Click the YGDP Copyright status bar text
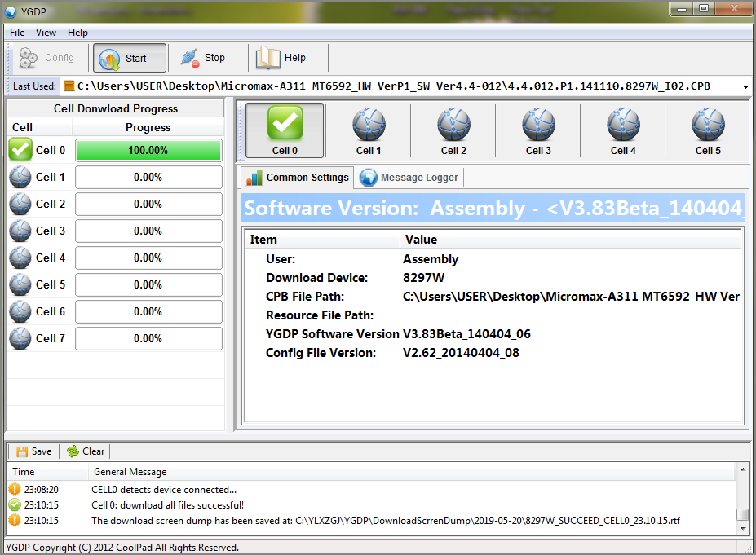 122,548
